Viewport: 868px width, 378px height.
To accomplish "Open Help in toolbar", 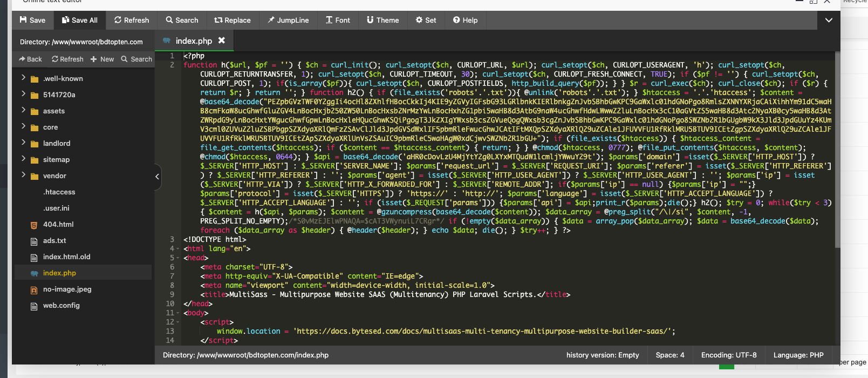I will click(465, 20).
